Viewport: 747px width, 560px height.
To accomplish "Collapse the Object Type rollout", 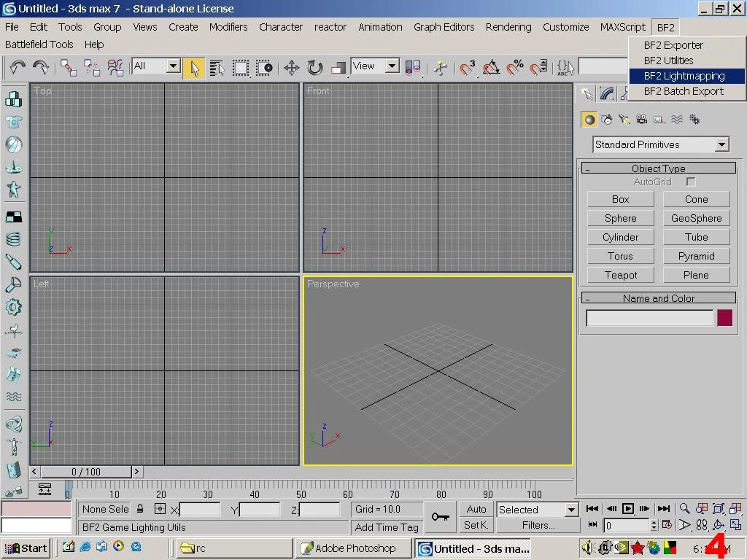I will [x=658, y=168].
